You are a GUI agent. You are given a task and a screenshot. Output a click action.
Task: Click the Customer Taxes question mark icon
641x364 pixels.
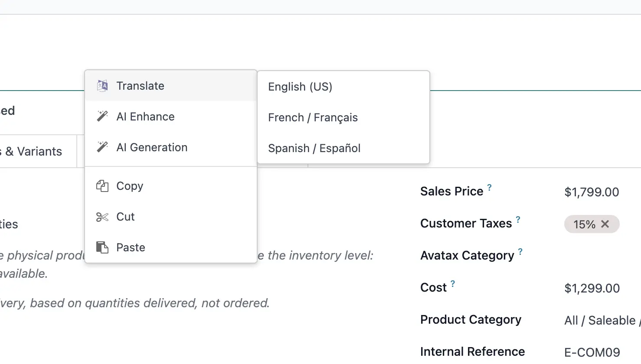(518, 219)
